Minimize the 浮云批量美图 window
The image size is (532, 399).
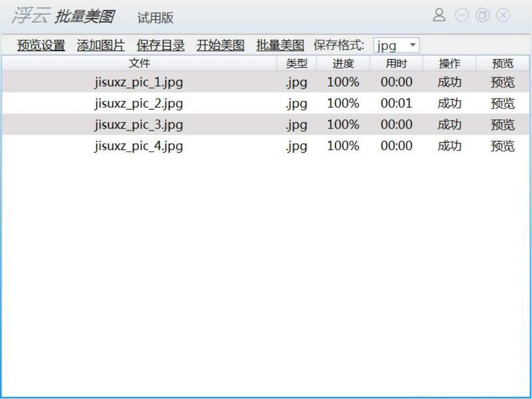(462, 15)
